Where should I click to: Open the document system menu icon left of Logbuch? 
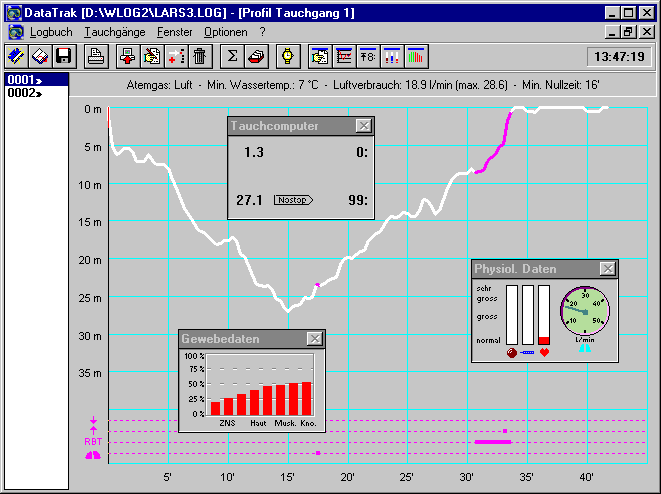15,32
